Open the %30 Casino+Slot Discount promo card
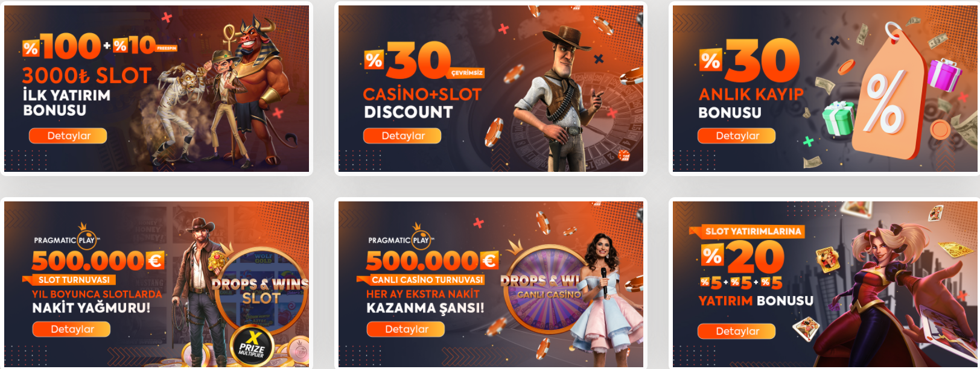This screenshot has height=369, width=980. (x=491, y=89)
